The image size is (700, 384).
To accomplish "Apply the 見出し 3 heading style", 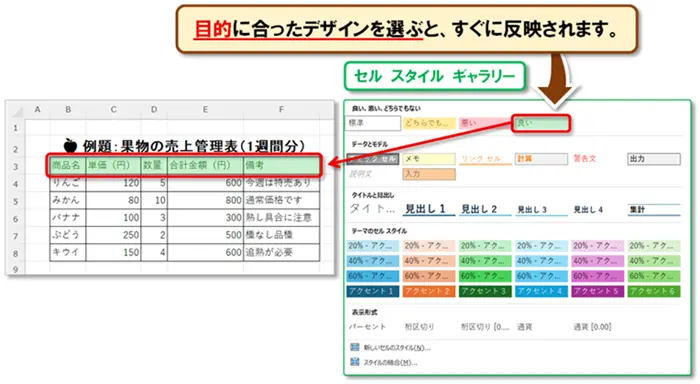I will tap(541, 209).
